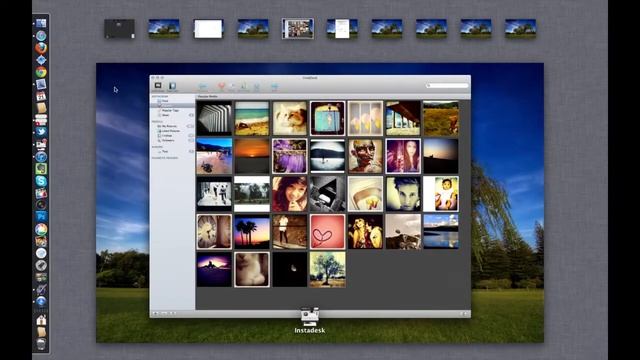Image resolution: width=640 pixels, height=360 pixels.
Task: Open the Twitter app in the Dock
Action: click(41, 132)
